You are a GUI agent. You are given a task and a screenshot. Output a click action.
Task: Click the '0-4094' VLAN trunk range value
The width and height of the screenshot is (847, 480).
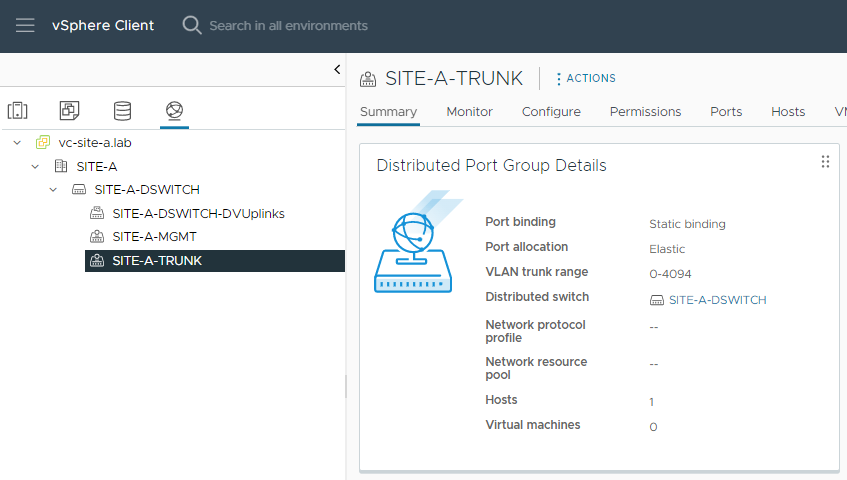click(x=670, y=274)
